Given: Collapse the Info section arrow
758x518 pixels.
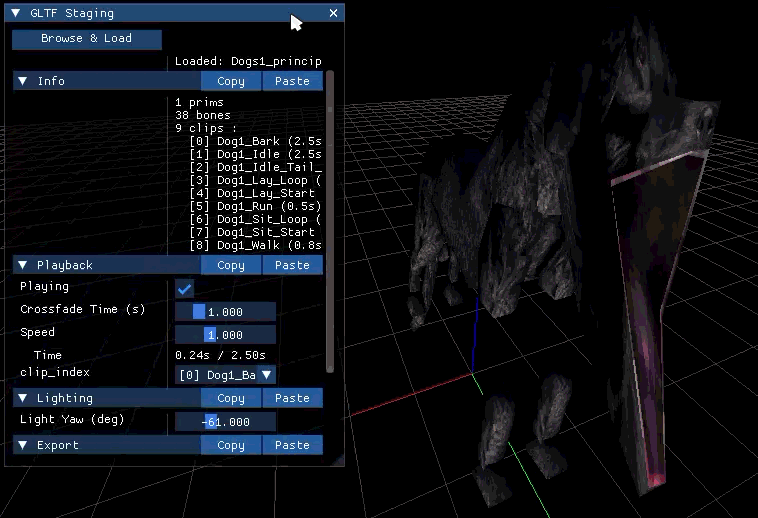Looking at the screenshot, I should (23, 81).
